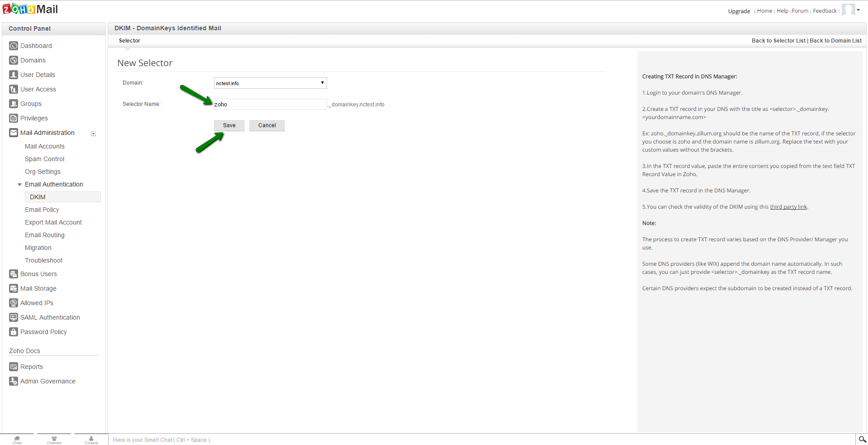Viewport: 868px width, 445px height.
Task: Click the Upgrade link
Action: 739,11
